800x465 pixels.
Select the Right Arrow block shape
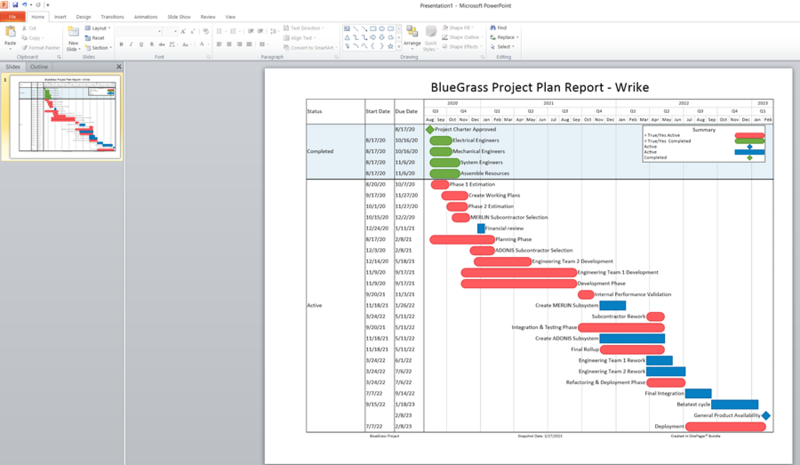(x=373, y=37)
